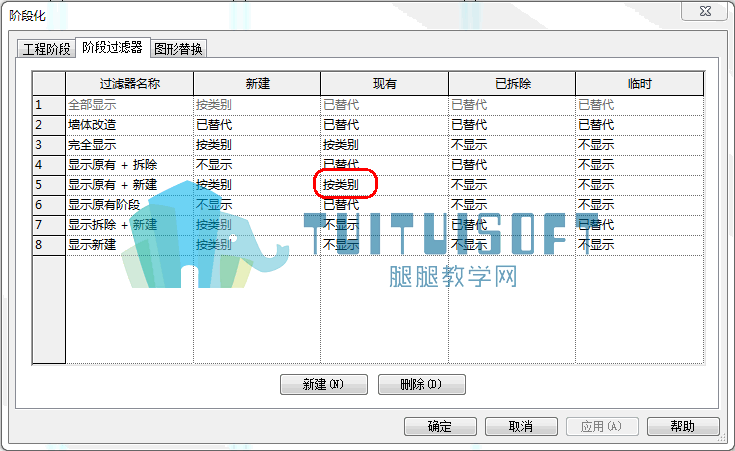Image resolution: width=735 pixels, height=451 pixels.
Task: Close the 阶段化 dialog window
Action: tap(705, 11)
